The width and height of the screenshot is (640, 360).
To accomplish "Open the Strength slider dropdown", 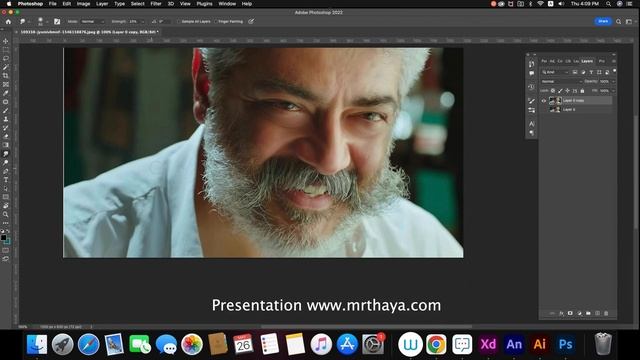I will click(x=143, y=21).
